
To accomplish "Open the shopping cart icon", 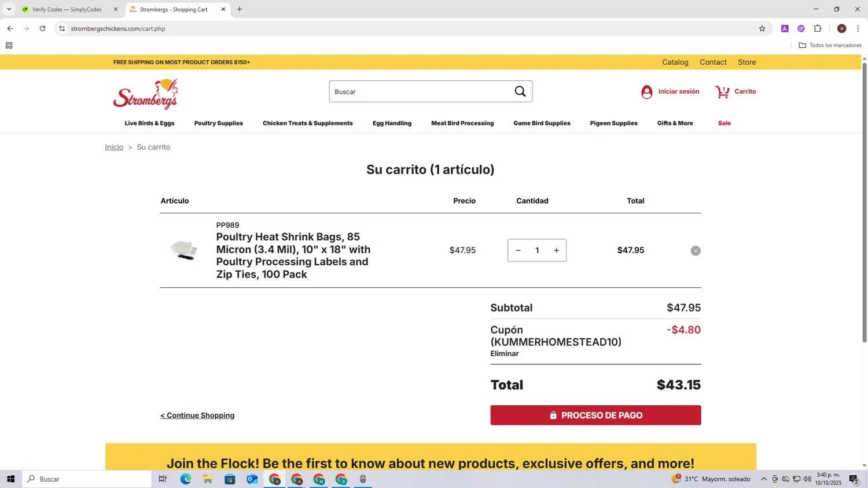I will tap(722, 92).
